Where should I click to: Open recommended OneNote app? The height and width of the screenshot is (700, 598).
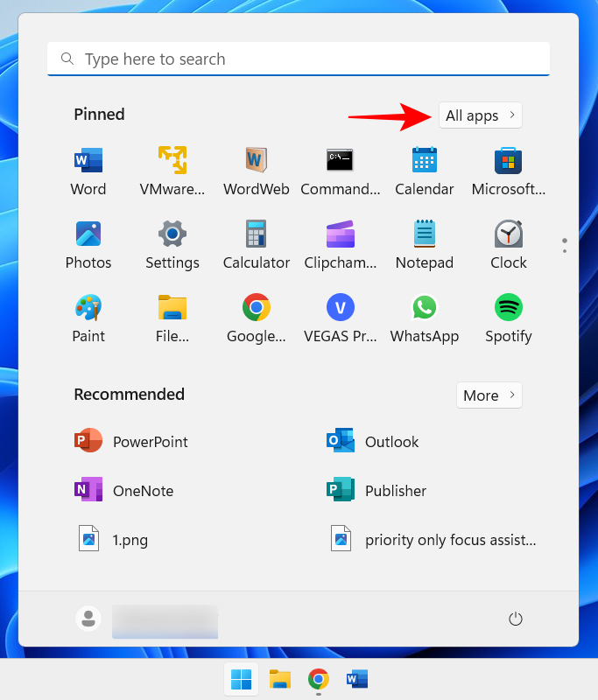pos(123,490)
